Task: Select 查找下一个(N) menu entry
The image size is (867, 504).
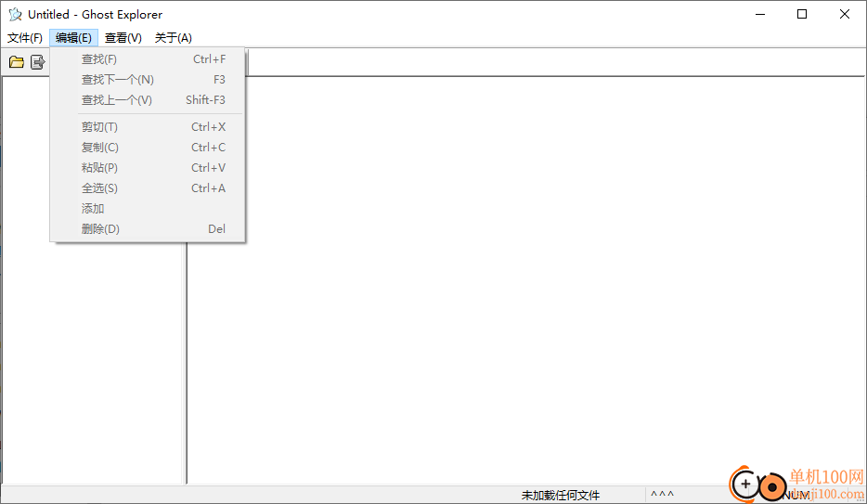Action: tap(148, 80)
